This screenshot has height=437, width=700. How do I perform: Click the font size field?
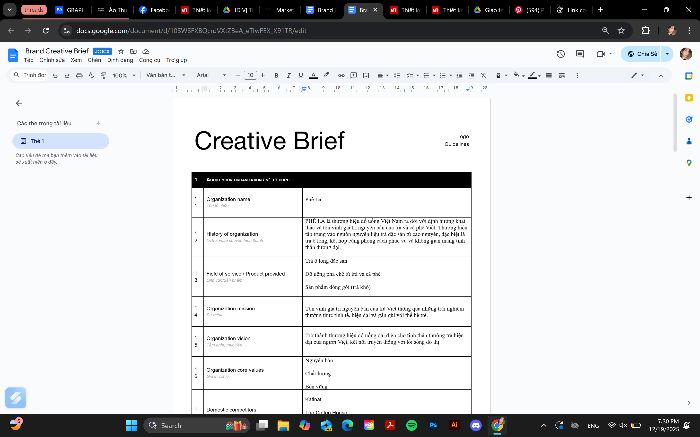pyautogui.click(x=250, y=75)
